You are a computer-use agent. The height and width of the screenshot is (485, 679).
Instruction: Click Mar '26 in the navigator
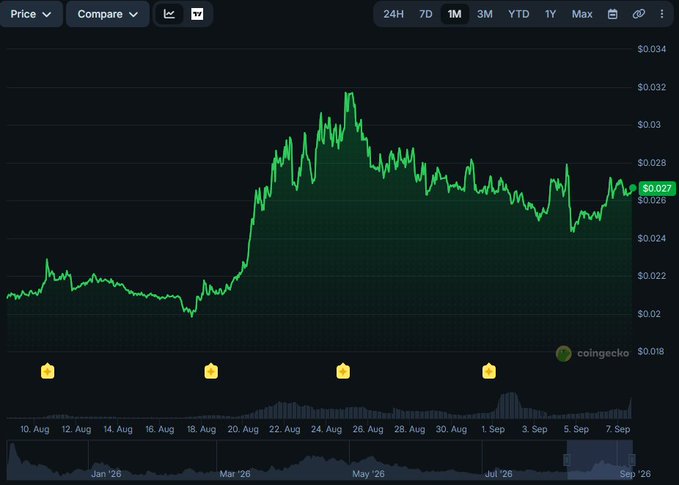235,474
